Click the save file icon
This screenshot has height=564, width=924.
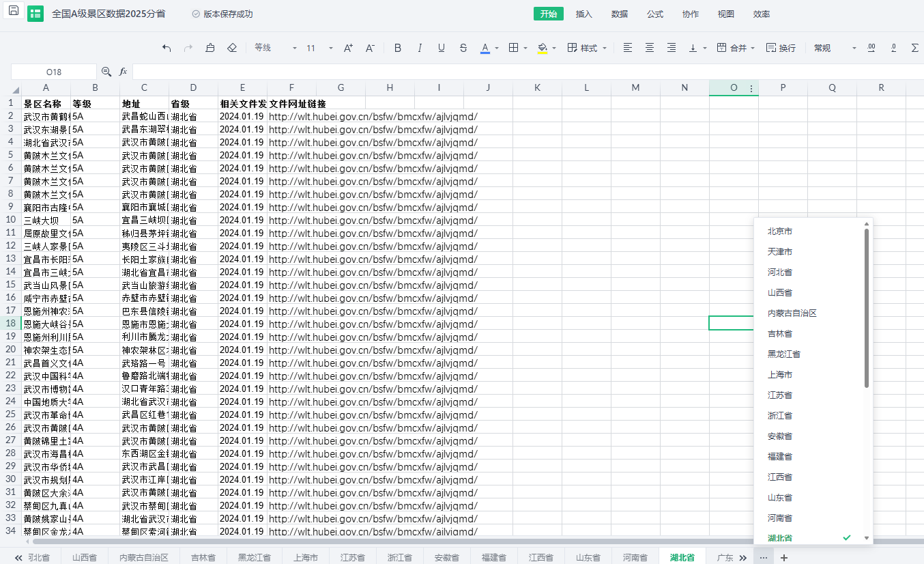tap(14, 10)
